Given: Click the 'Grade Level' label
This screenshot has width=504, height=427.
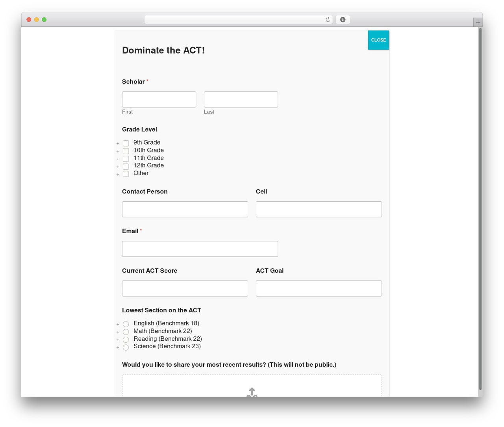Looking at the screenshot, I should (139, 130).
